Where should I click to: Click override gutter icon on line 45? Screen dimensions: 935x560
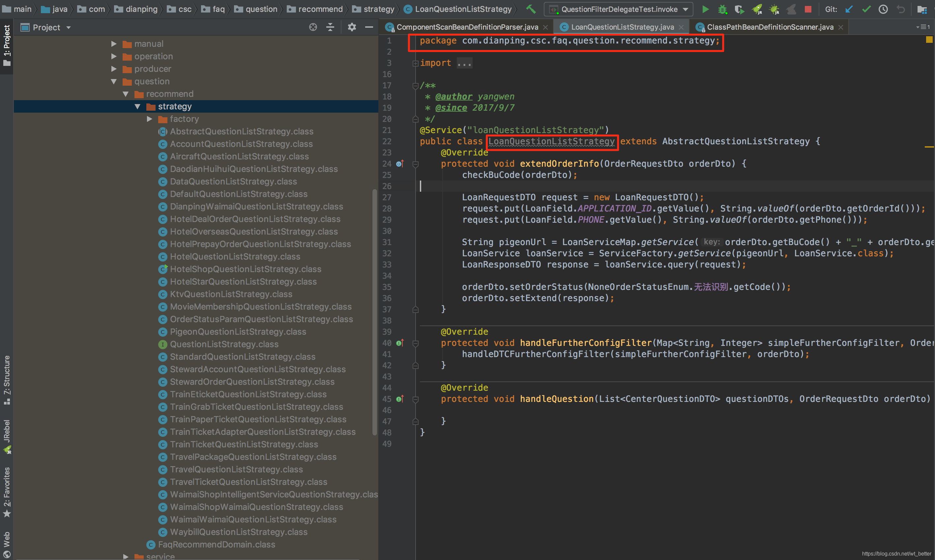pos(400,399)
